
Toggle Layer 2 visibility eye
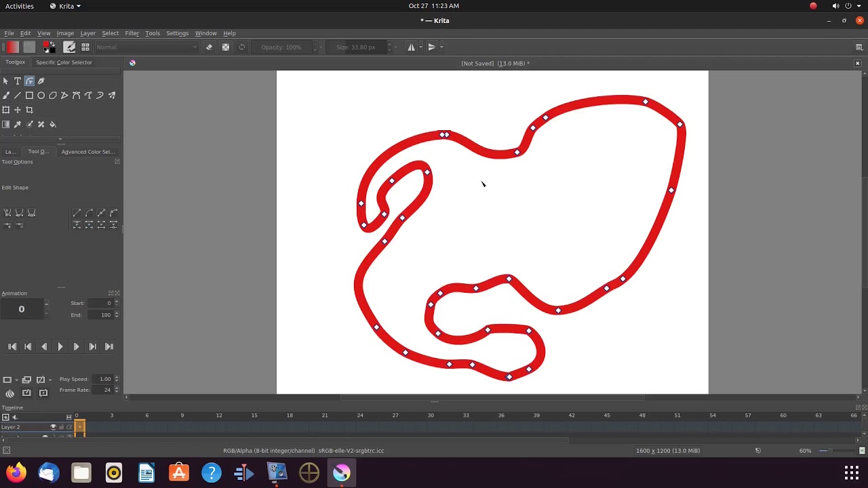(x=53, y=427)
